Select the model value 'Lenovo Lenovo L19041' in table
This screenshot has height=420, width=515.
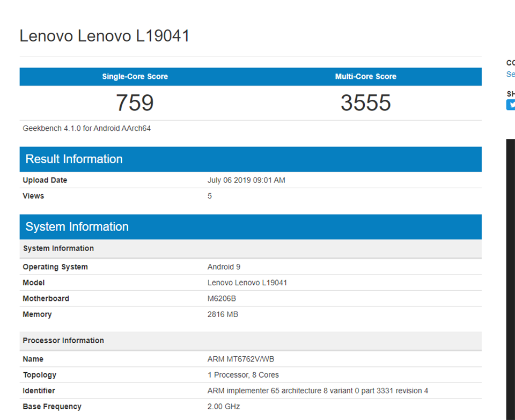[x=247, y=283]
